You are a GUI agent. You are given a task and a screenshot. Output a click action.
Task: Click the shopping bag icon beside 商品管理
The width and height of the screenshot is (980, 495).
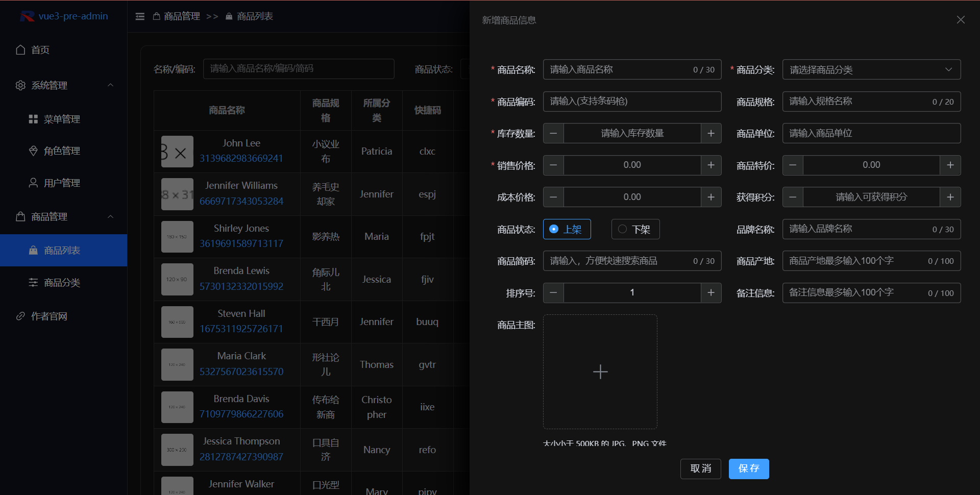20,216
